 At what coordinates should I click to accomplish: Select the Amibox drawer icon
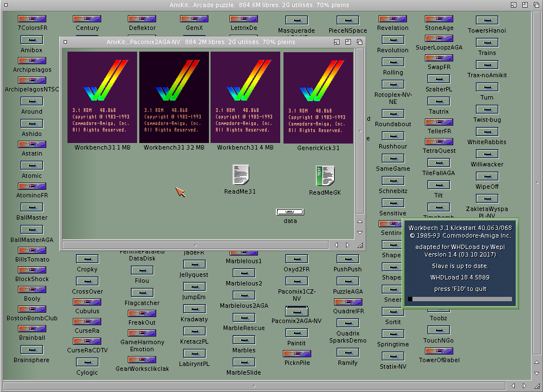click(x=32, y=40)
